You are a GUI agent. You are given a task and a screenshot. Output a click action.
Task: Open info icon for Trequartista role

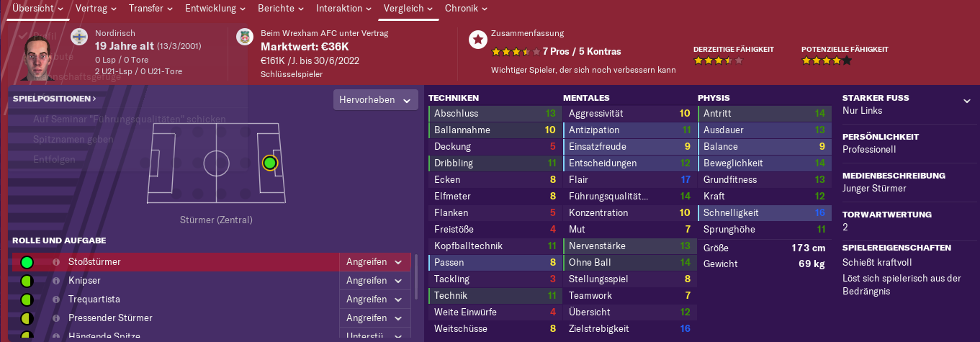[56, 300]
